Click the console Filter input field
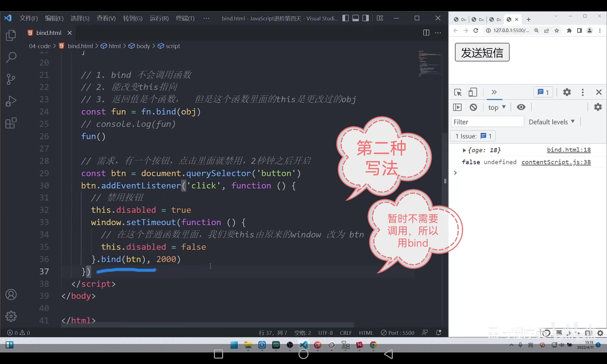Screen dimensions: 607x364 click(x=487, y=122)
